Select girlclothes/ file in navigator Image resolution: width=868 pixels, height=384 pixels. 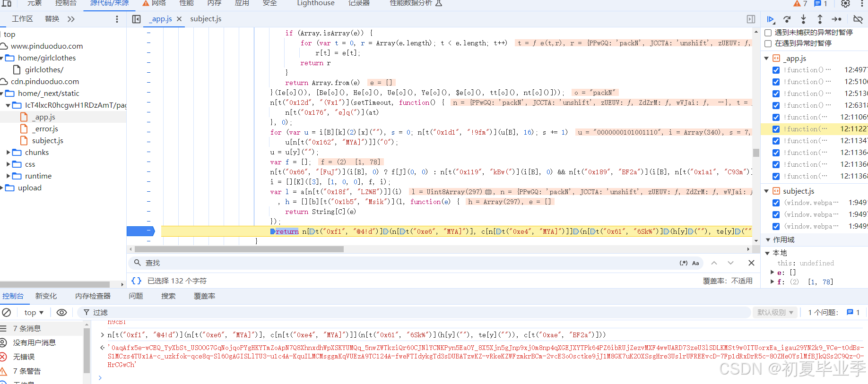pos(44,70)
